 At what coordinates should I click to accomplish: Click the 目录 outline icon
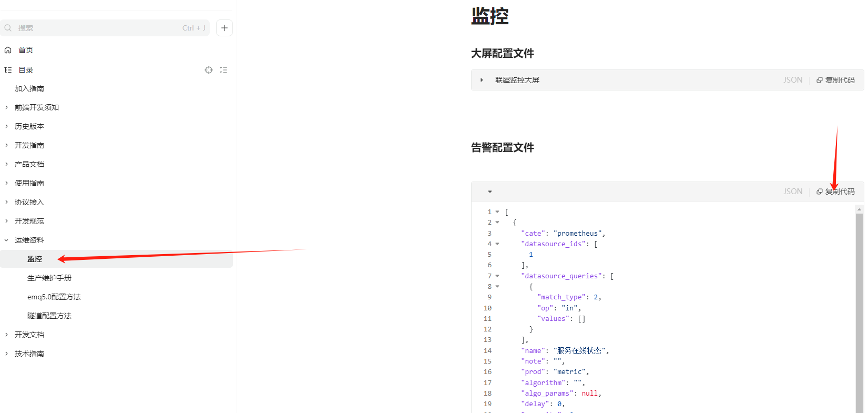pos(8,70)
